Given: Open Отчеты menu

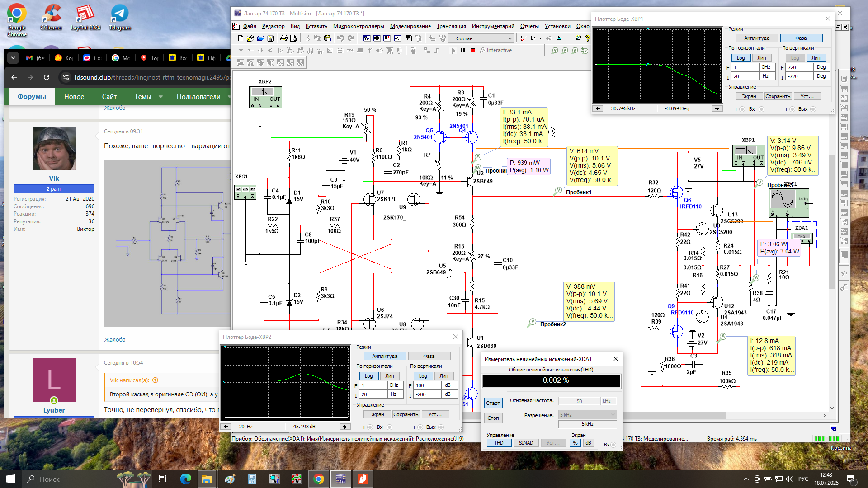Looking at the screenshot, I should (529, 26).
